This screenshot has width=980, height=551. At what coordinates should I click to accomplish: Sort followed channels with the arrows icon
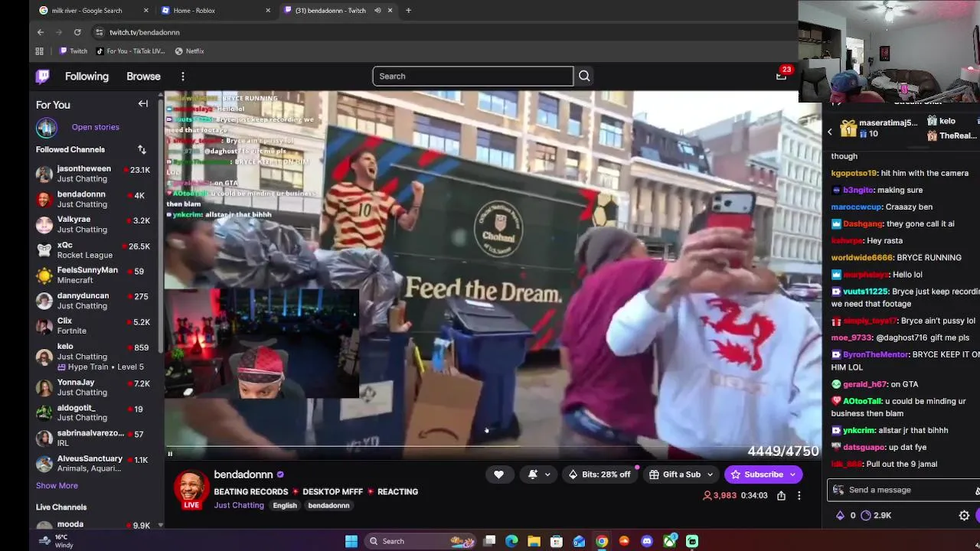click(x=142, y=149)
